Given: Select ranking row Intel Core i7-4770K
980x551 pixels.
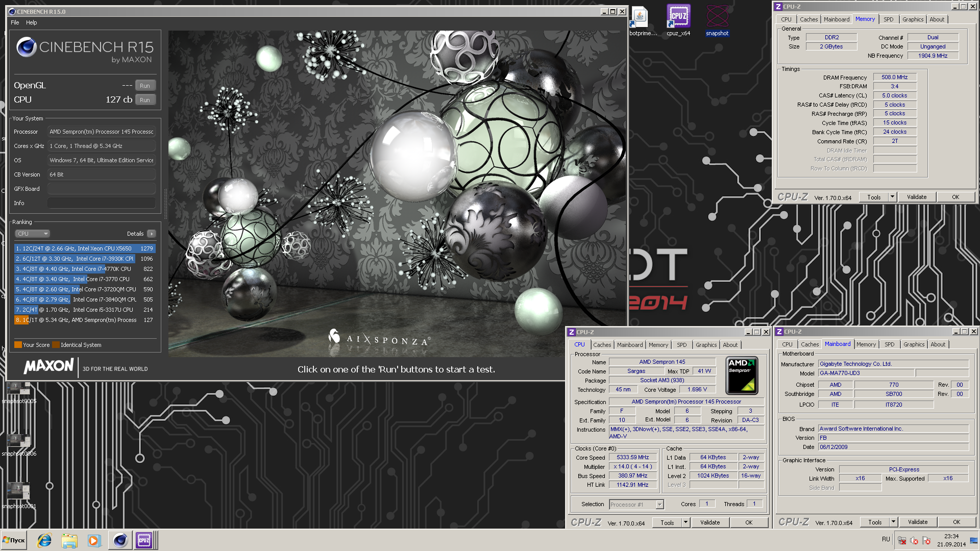Looking at the screenshot, I should 85,269.
